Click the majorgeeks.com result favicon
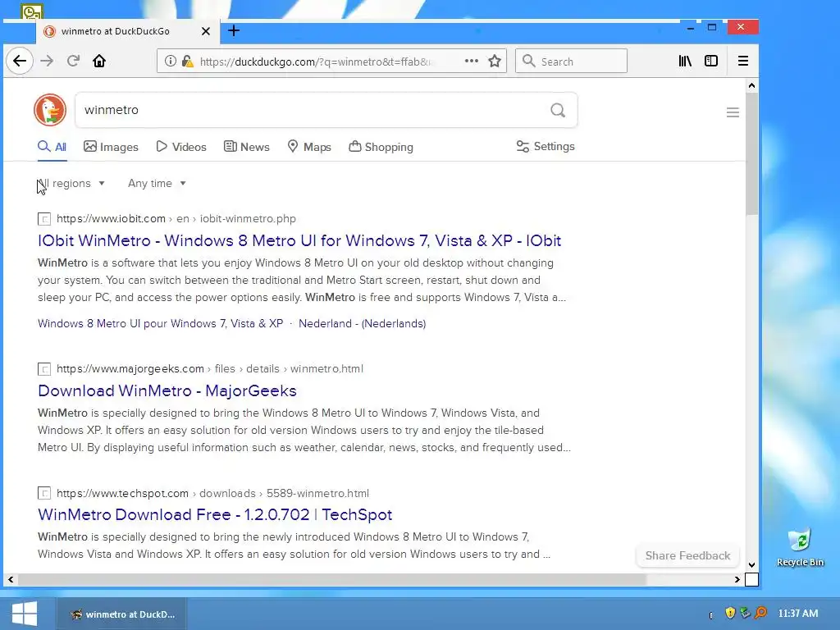Viewport: 840px width, 630px height. [x=44, y=368]
